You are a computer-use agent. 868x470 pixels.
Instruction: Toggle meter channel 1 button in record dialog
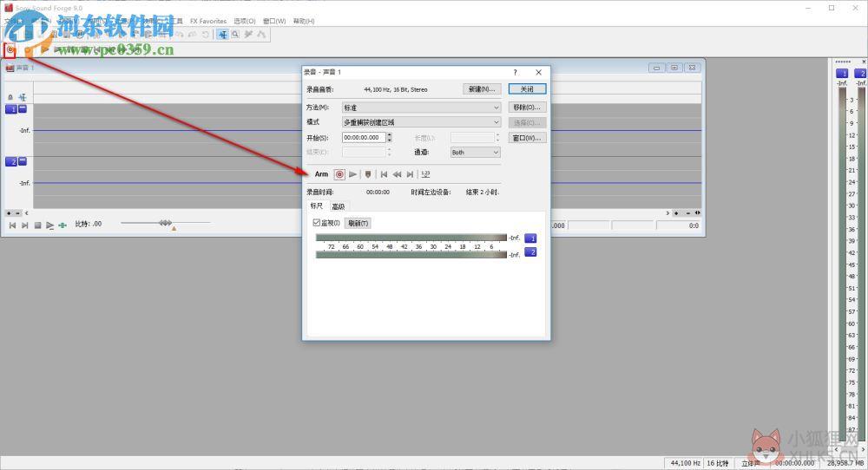(x=530, y=238)
